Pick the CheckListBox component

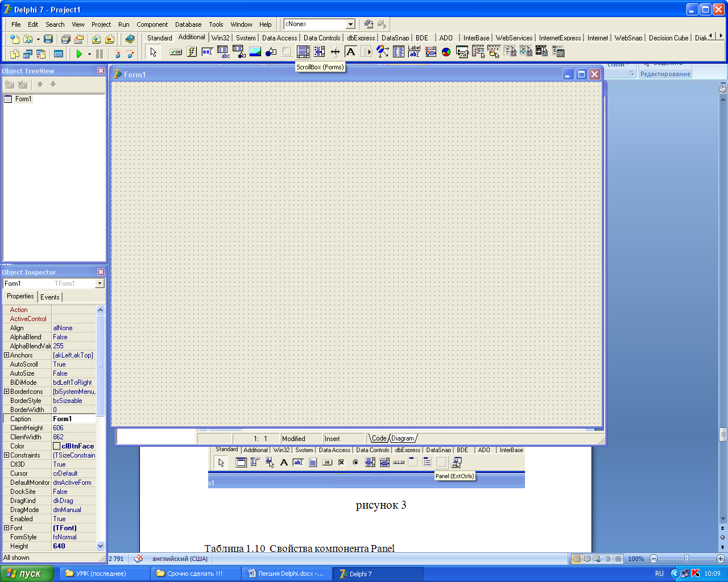tap(319, 52)
